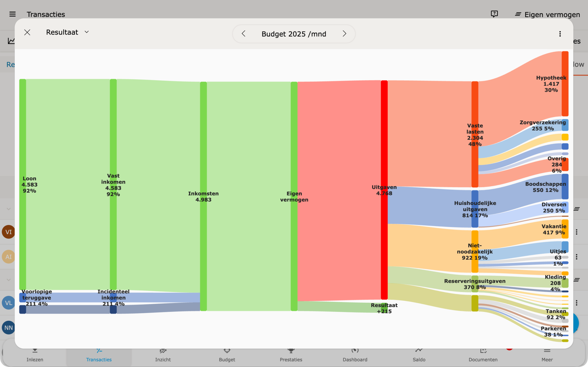Screen dimensions: 588x367
Task: Select the Voorlopige teruggave node
Action: tap(23, 297)
